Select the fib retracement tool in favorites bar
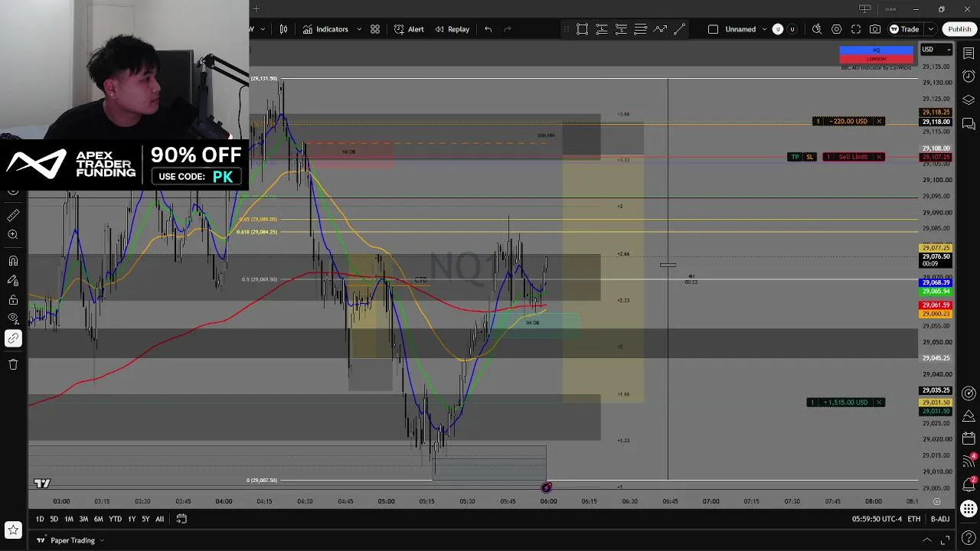Image resolution: width=980 pixels, height=551 pixels. click(640, 29)
